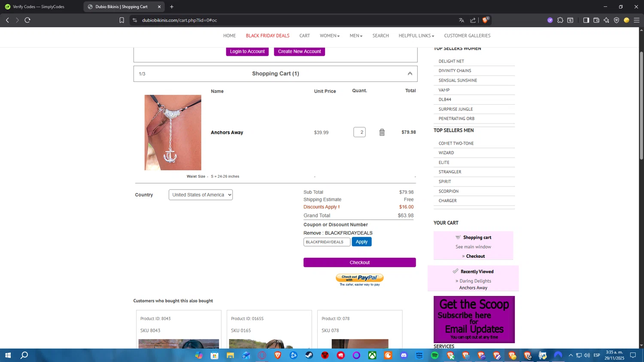Image resolution: width=644 pixels, height=362 pixels.
Task: Open the Windows notification center
Action: click(633, 355)
